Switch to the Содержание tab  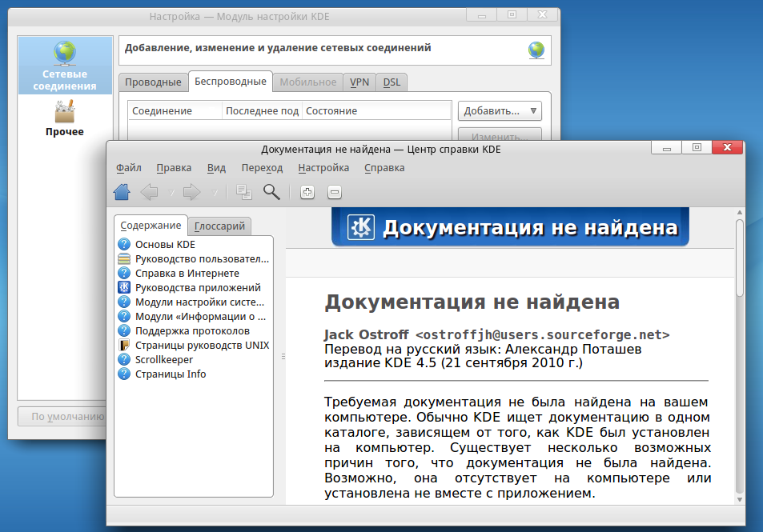click(x=151, y=226)
